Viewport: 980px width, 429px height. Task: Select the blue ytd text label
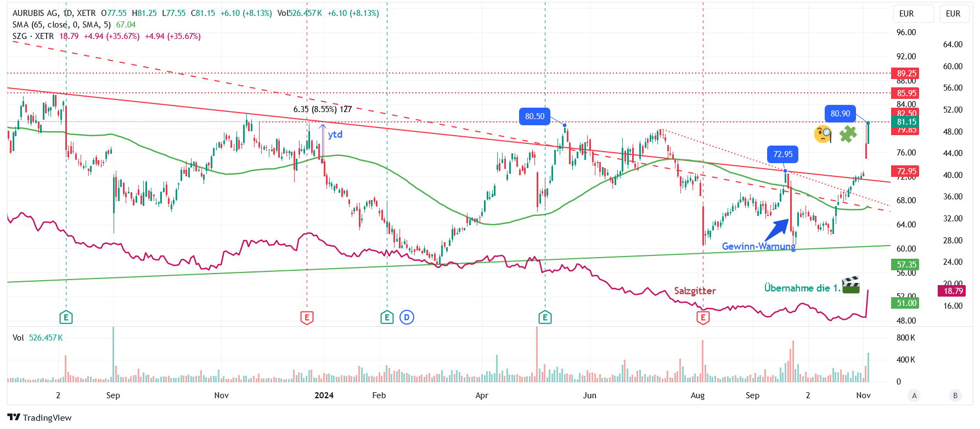pyautogui.click(x=335, y=134)
